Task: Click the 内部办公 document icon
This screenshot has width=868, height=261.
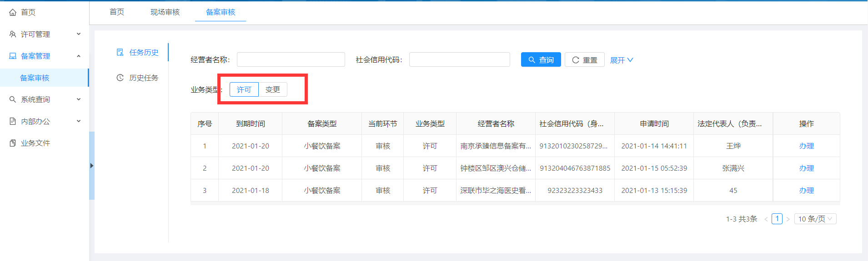Action: [13, 121]
